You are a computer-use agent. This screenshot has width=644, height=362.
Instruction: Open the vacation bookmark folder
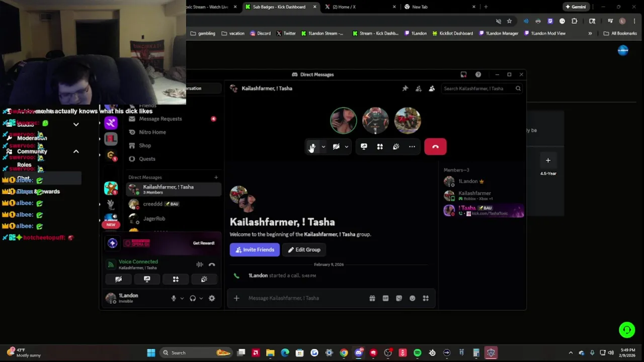tap(233, 34)
